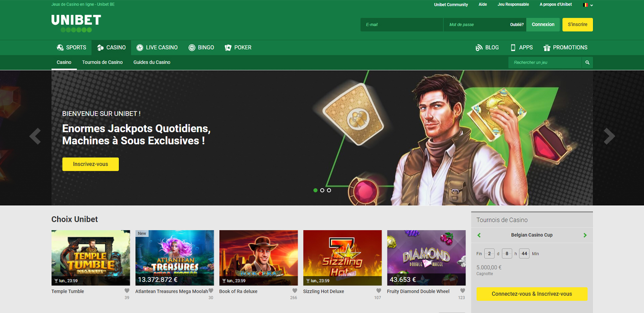Open the Poker section

238,48
